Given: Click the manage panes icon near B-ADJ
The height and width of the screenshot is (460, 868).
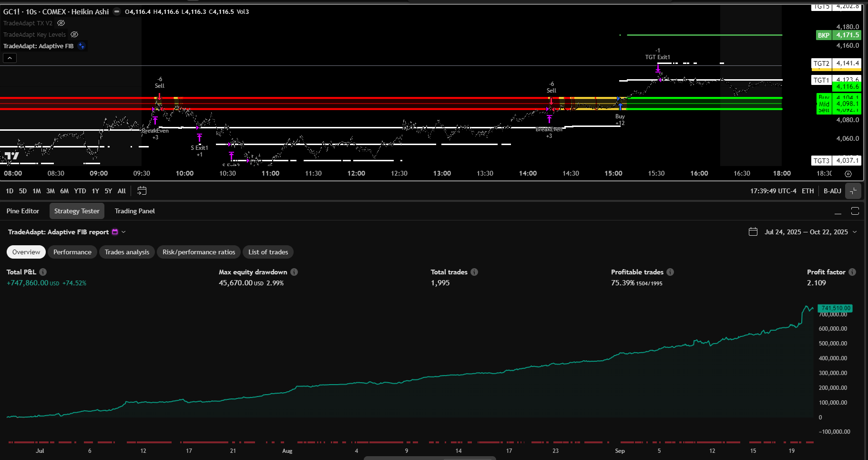Looking at the screenshot, I should click(x=854, y=191).
